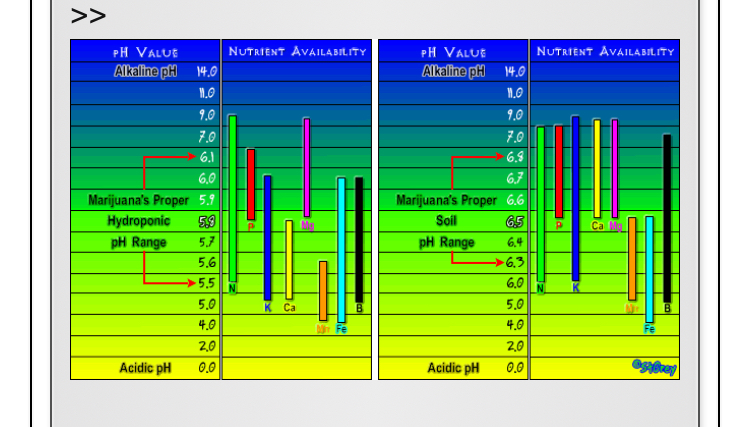
Task: Select the black B bar in soil chart
Action: tap(667, 217)
